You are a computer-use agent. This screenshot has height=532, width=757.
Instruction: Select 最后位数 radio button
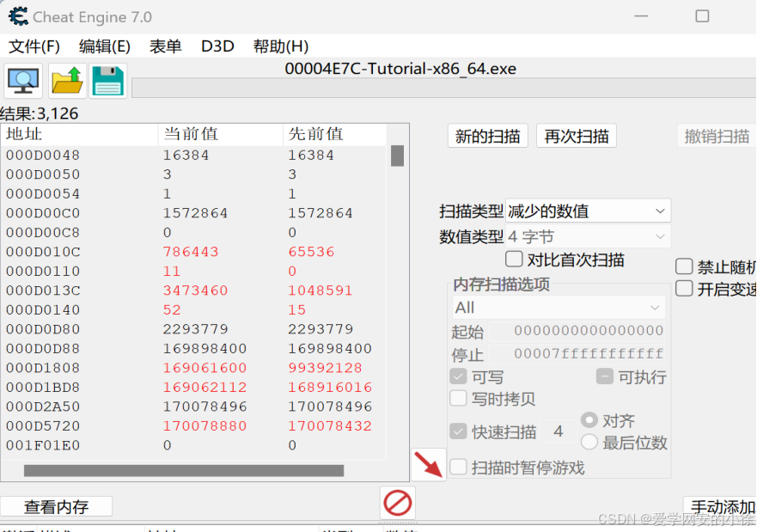589,441
